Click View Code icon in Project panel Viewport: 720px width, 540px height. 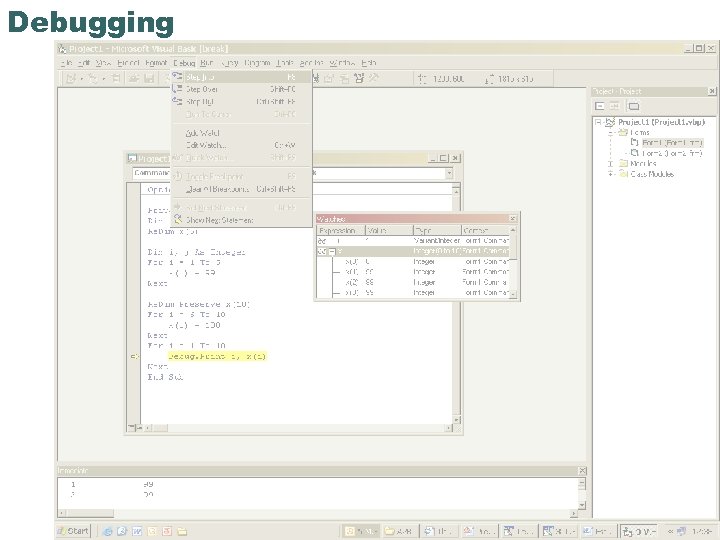pyautogui.click(x=600, y=106)
